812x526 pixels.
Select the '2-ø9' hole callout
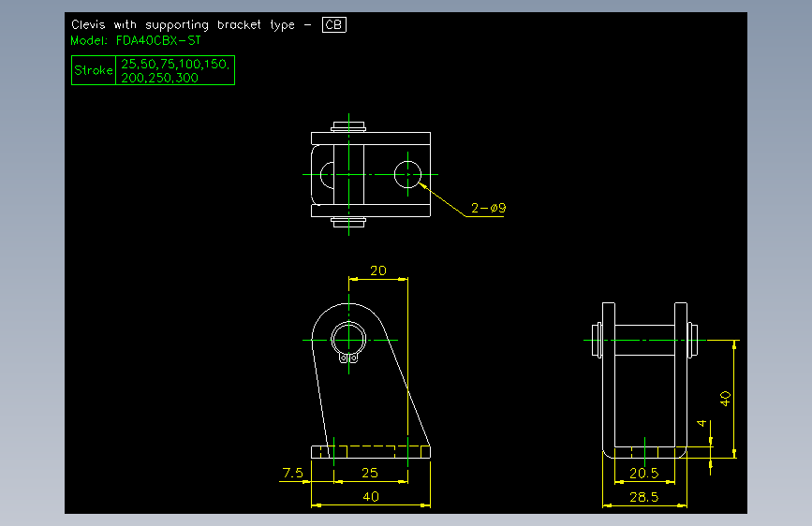[x=488, y=208]
